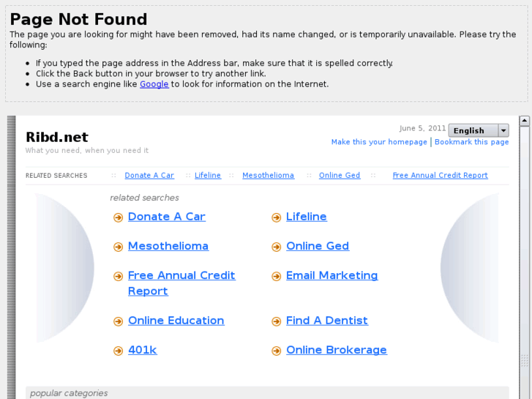Click the orange arrow bullet beside 401k

(118, 351)
